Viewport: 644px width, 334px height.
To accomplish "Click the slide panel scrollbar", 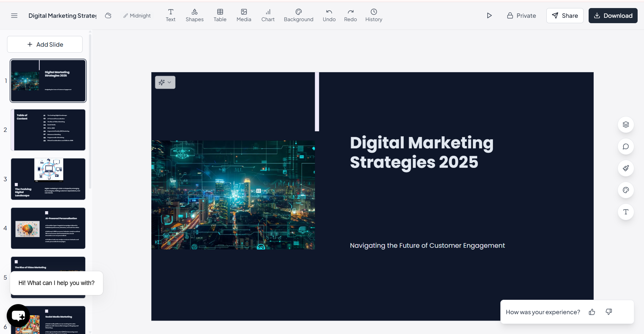I will click(x=90, y=111).
